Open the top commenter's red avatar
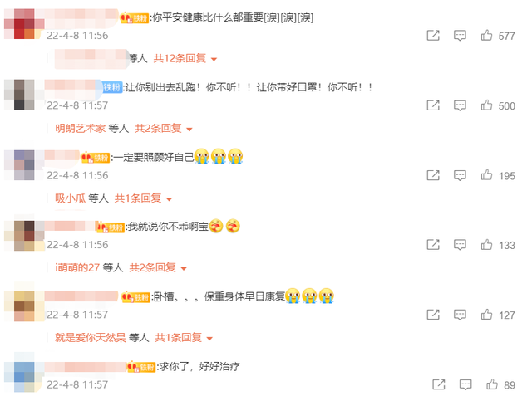Image resolution: width=532 pixels, height=401 pixels. 24,24
